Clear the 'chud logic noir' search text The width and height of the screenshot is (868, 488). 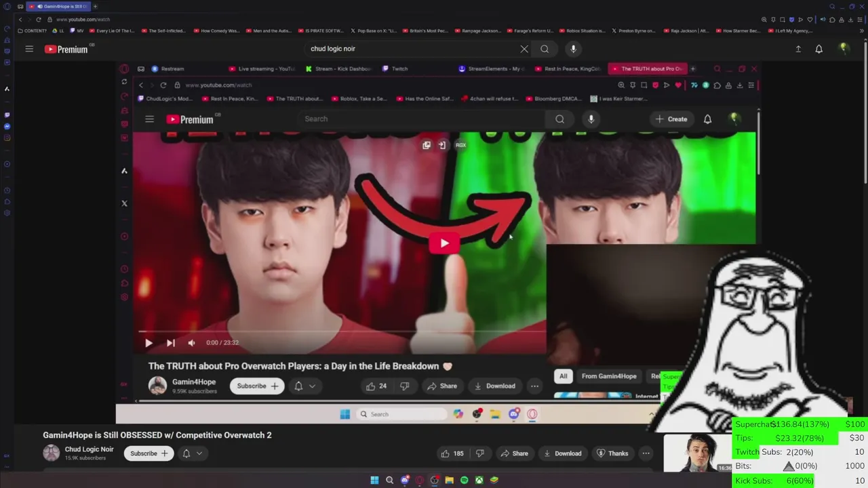point(524,49)
